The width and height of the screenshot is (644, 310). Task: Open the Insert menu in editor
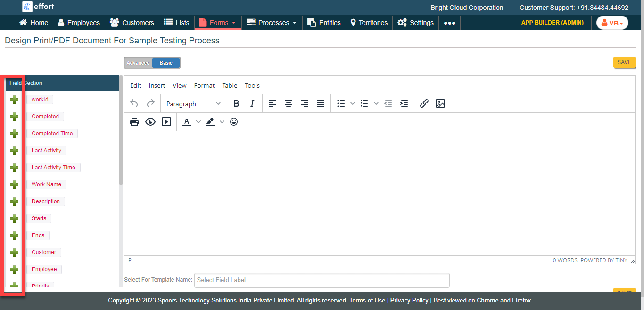pyautogui.click(x=157, y=85)
